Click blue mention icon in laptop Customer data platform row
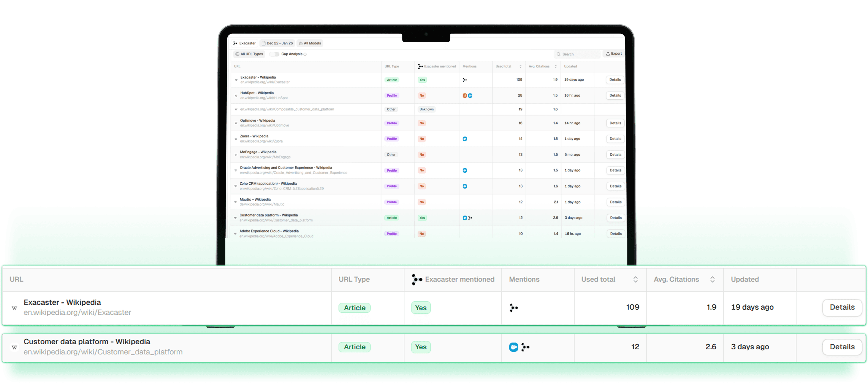 [465, 218]
